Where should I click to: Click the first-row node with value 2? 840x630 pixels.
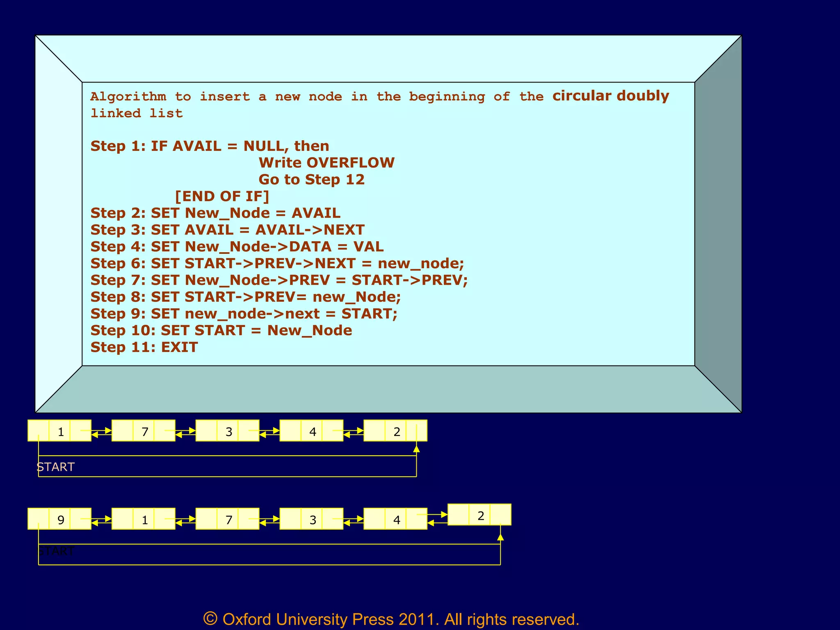(x=396, y=431)
